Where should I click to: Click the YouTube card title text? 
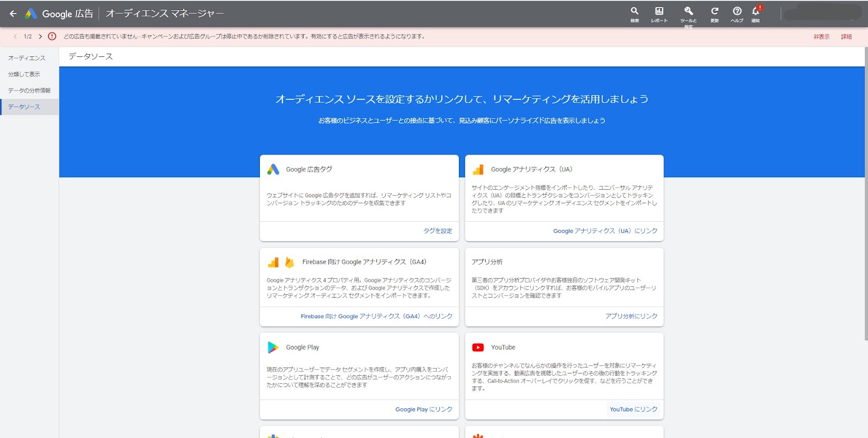pos(503,347)
